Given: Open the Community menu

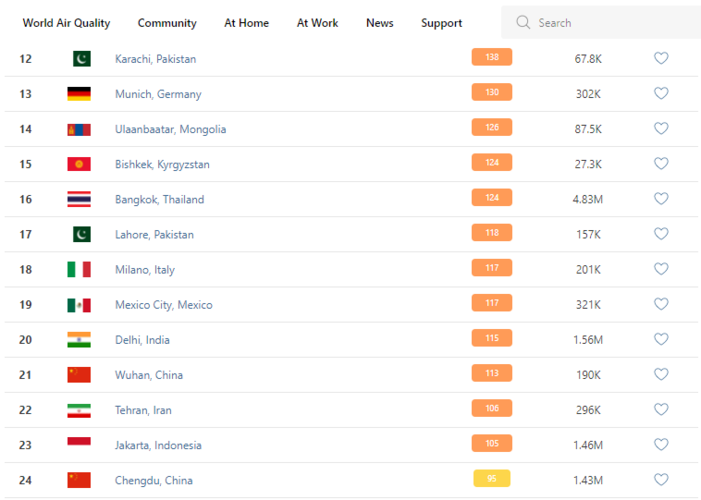Looking at the screenshot, I should (x=167, y=23).
